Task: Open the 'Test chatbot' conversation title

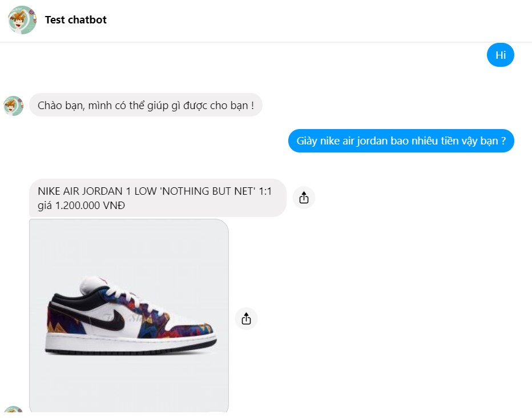Action: [x=76, y=20]
